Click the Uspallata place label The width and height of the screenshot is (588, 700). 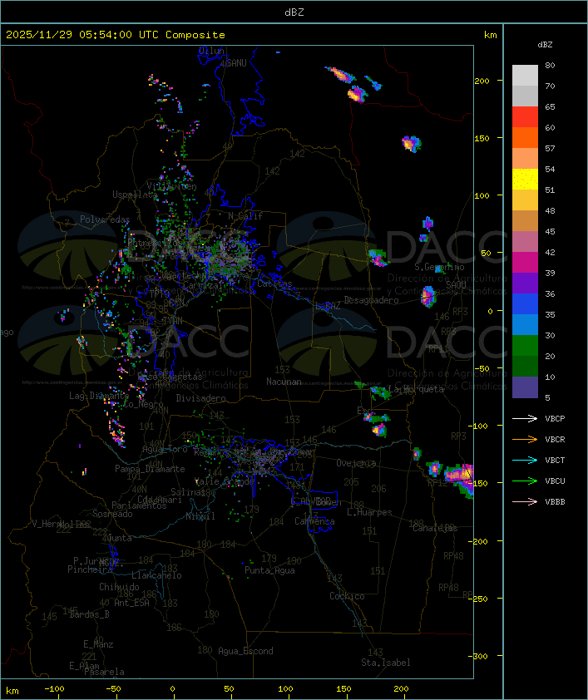[x=135, y=195]
